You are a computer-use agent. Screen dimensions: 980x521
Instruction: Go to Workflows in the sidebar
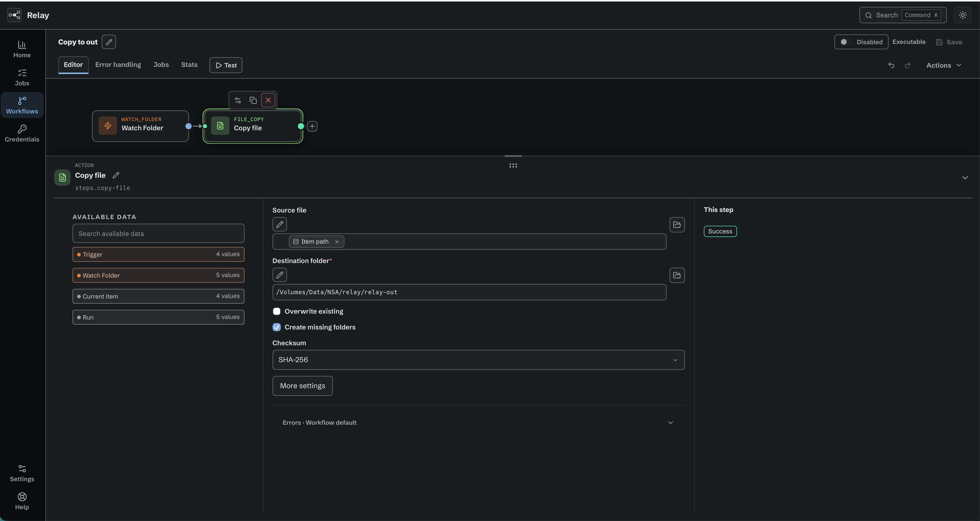click(x=22, y=105)
